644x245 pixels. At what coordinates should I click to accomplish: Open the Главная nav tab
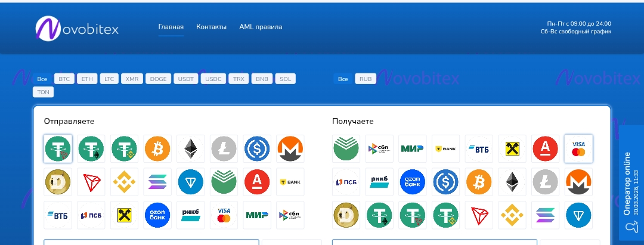tap(171, 27)
